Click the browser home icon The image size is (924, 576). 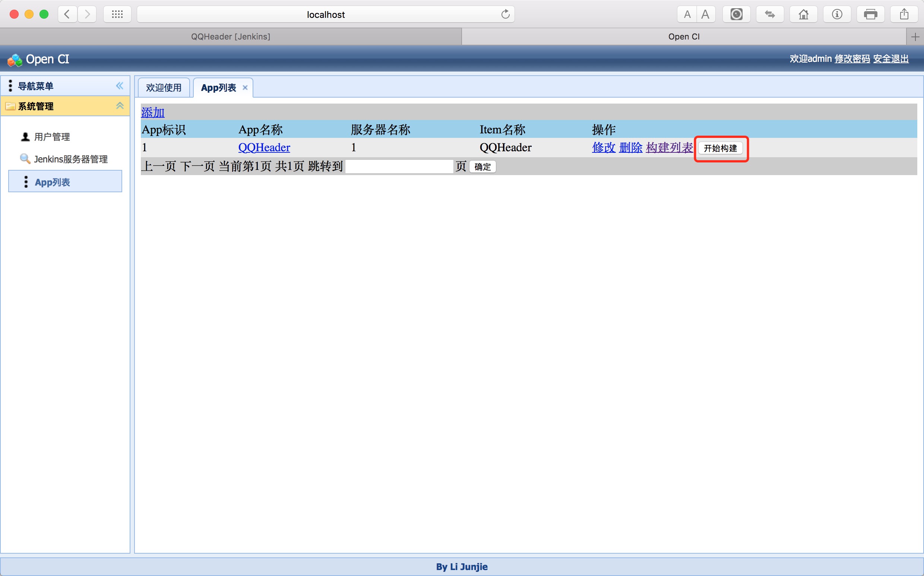[803, 15]
